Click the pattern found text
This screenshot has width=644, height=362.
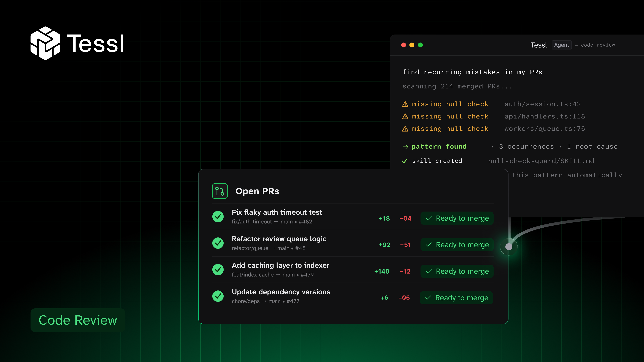coord(439,146)
